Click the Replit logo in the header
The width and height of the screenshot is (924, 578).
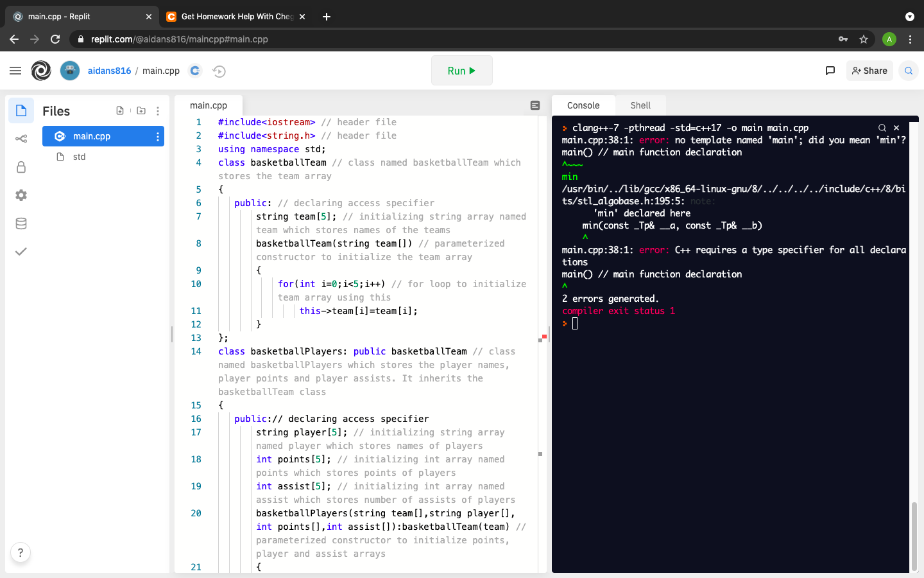point(41,71)
